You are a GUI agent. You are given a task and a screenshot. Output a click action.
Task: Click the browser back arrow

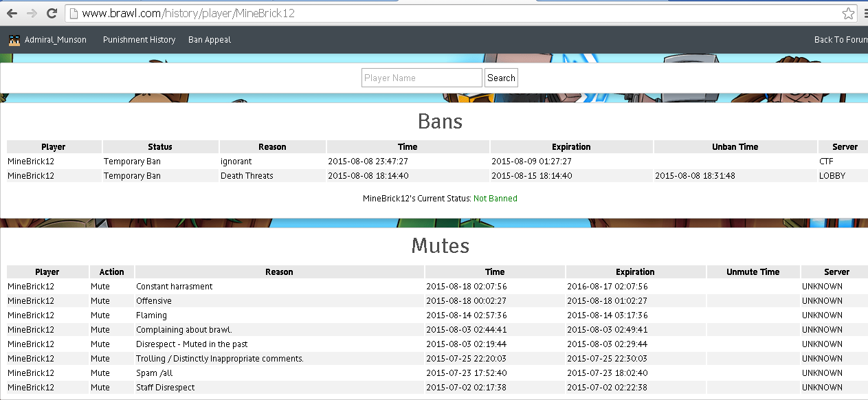click(x=12, y=13)
